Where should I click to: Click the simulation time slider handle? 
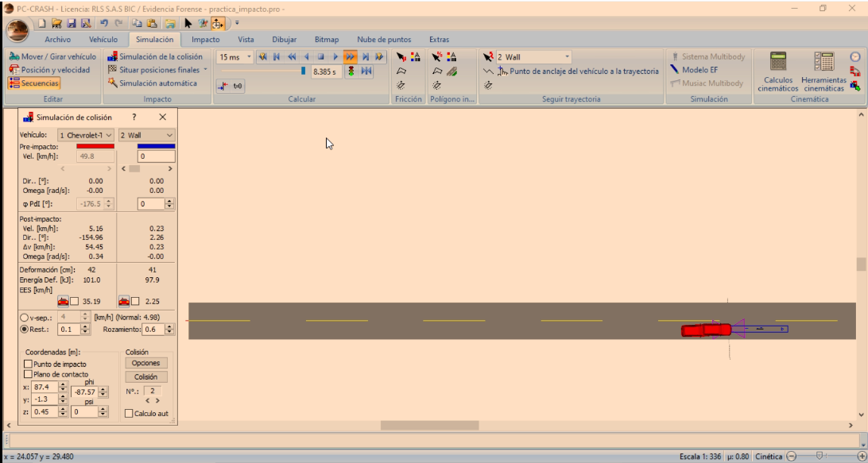(x=303, y=71)
